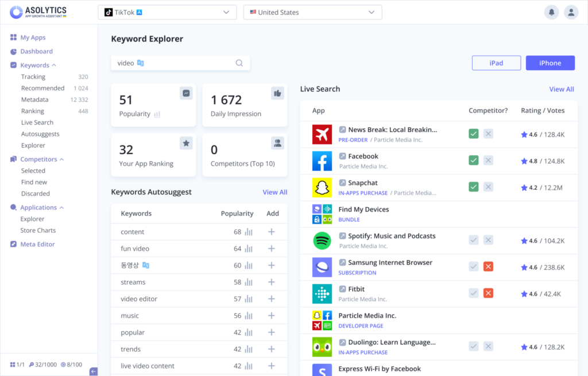This screenshot has width=588, height=376.
Task: Open Find My Devices BUNDLE link
Action: coord(349,220)
